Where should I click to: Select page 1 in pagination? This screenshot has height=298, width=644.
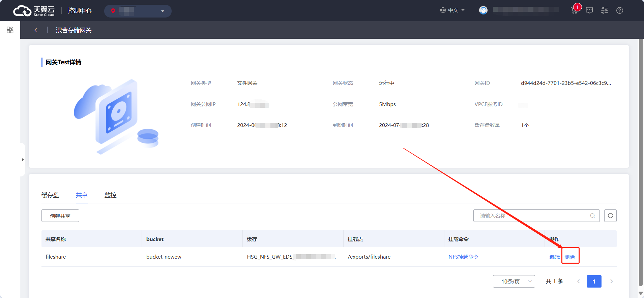pyautogui.click(x=594, y=281)
